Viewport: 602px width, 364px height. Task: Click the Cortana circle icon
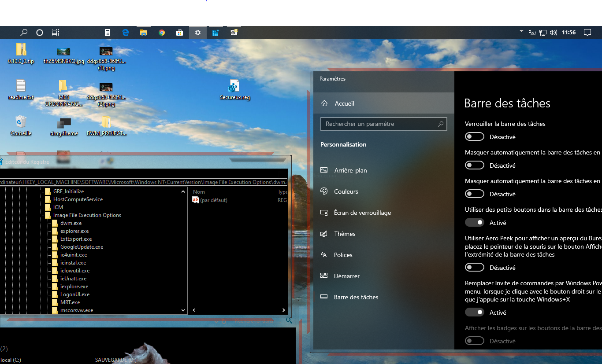pyautogui.click(x=40, y=33)
